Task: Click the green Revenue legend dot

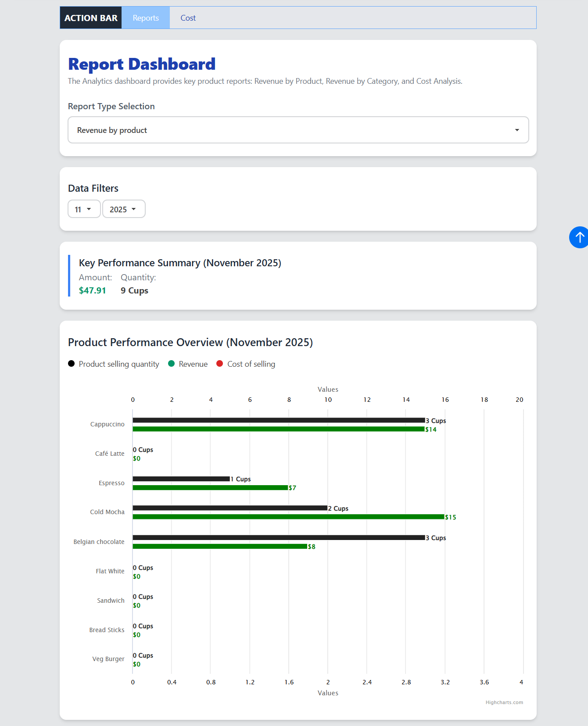Action: [x=172, y=364]
